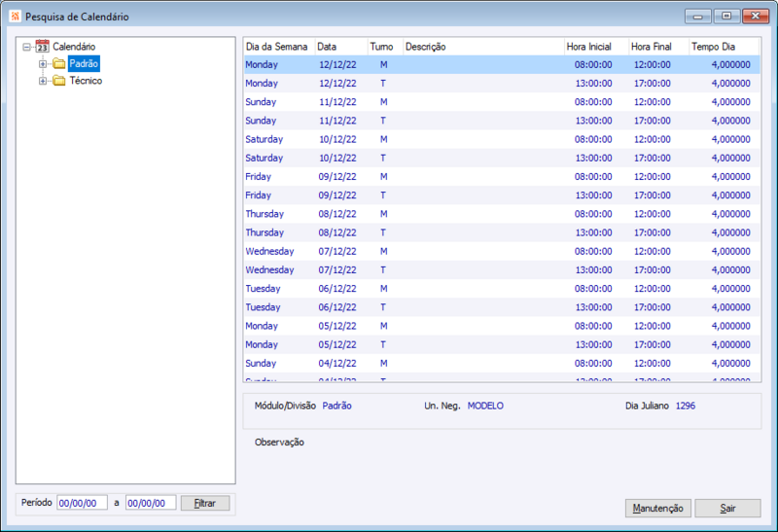The height and width of the screenshot is (532, 778).
Task: Select Sunday 11/12/22 turno M row
Action: 502,102
